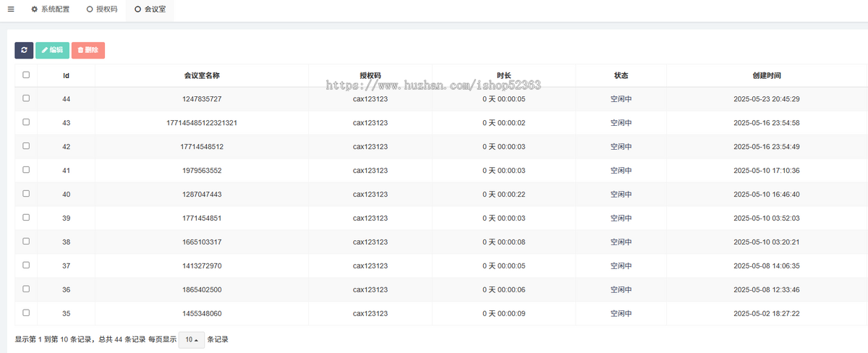Image resolution: width=868 pixels, height=353 pixels.
Task: Click duration 0 天 00:00:09
Action: click(x=504, y=314)
